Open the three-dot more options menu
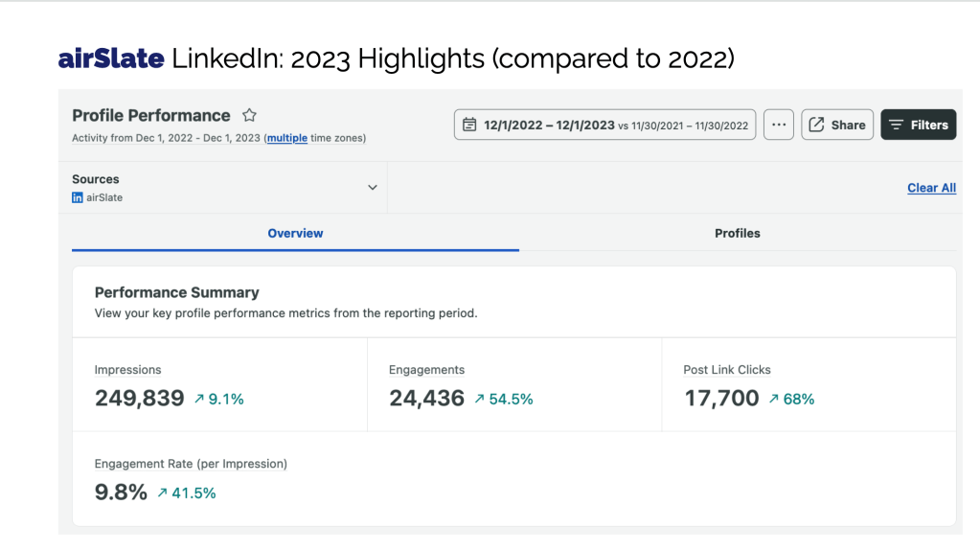Image resolution: width=980 pixels, height=551 pixels. tap(779, 125)
